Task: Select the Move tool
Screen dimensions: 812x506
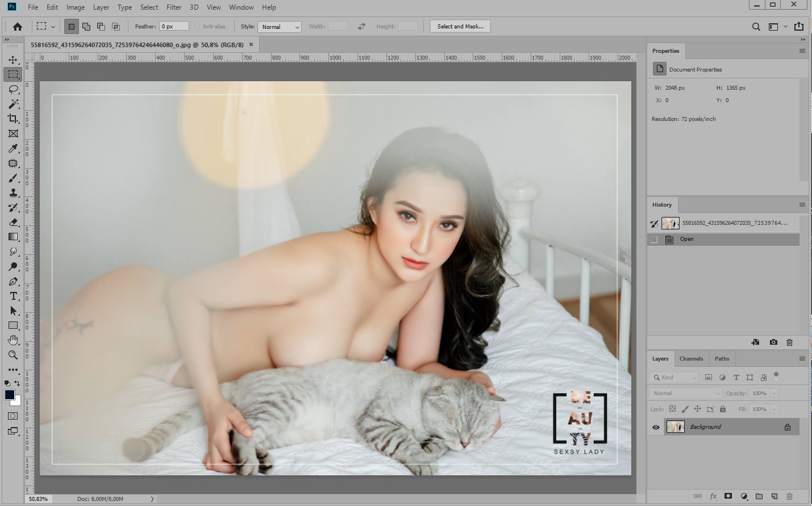Action: point(13,60)
